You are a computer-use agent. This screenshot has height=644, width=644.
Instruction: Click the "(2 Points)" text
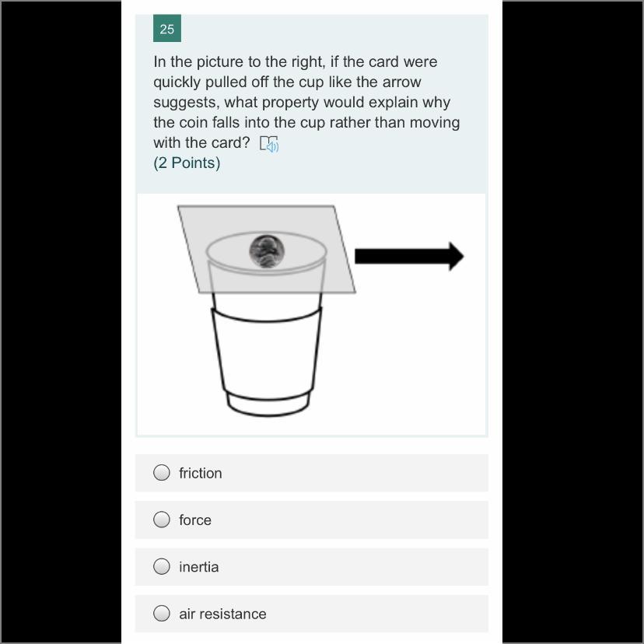tap(187, 163)
